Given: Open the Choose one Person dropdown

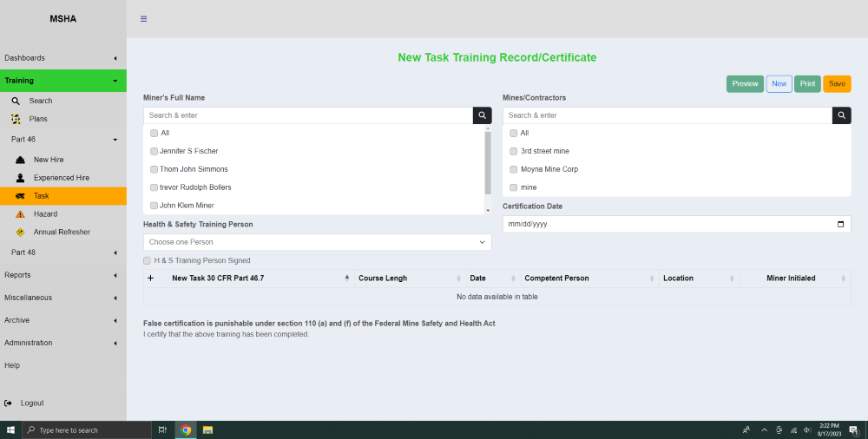Looking at the screenshot, I should click(317, 242).
